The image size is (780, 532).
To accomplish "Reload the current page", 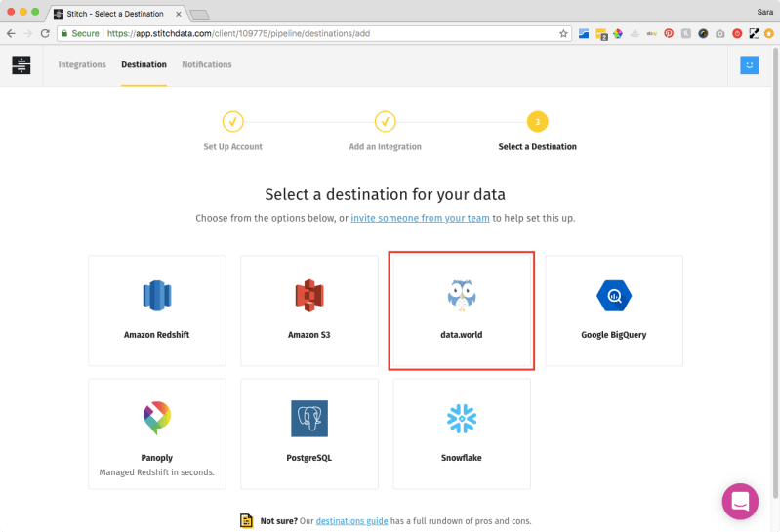I will click(45, 33).
